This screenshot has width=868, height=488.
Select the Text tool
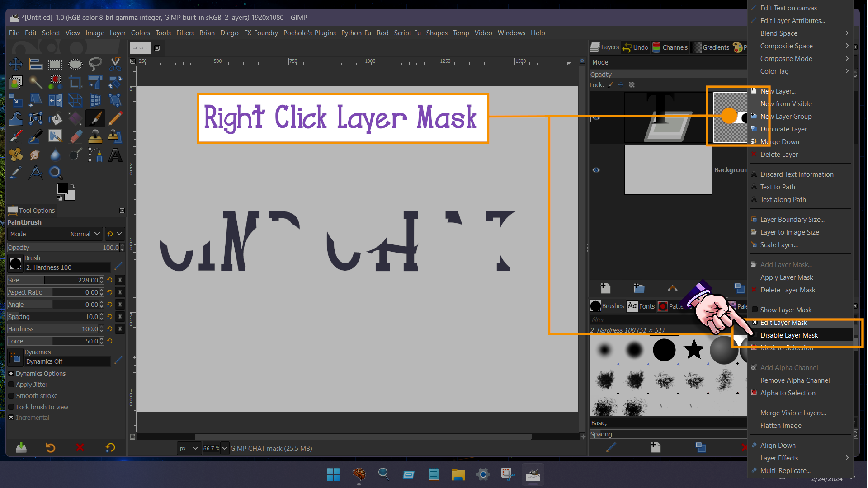point(115,155)
